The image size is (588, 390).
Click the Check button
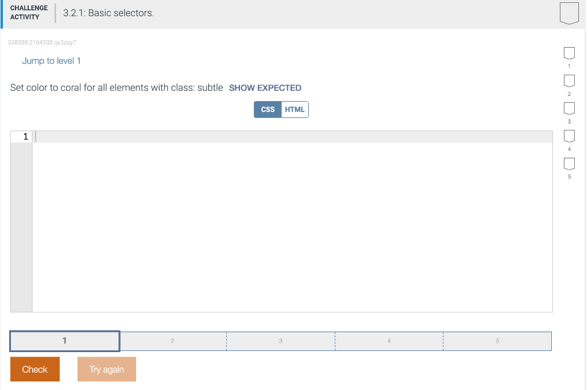(x=34, y=369)
